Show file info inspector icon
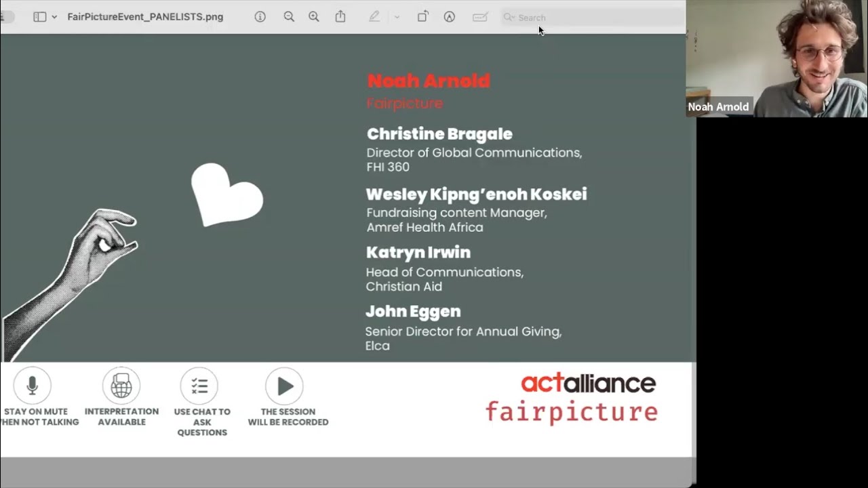Viewport: 868px width, 488px height. click(260, 17)
